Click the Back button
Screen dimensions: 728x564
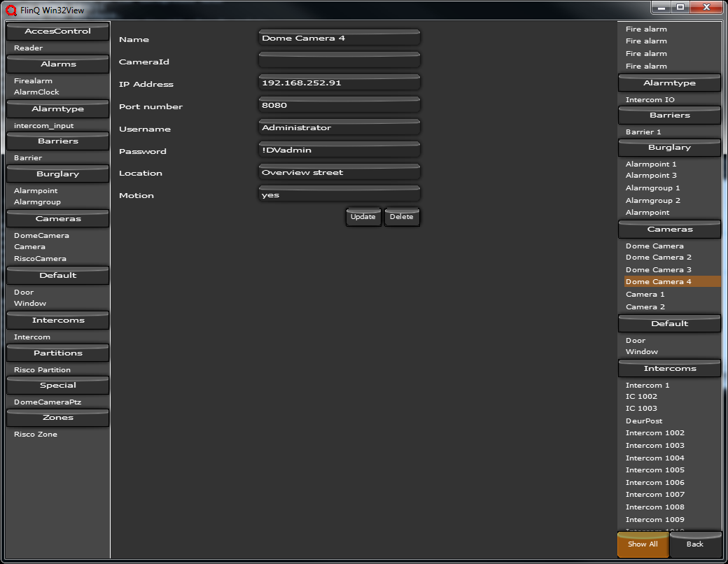(x=695, y=544)
